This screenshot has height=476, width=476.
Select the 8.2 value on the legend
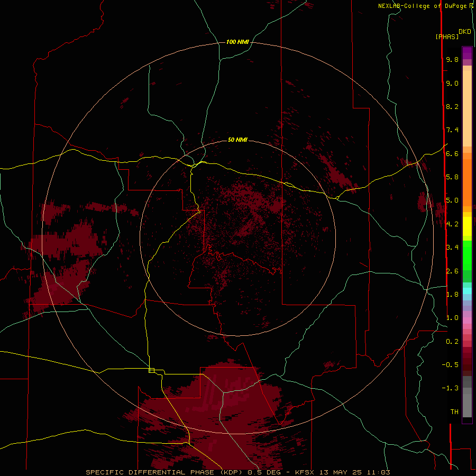click(x=452, y=106)
